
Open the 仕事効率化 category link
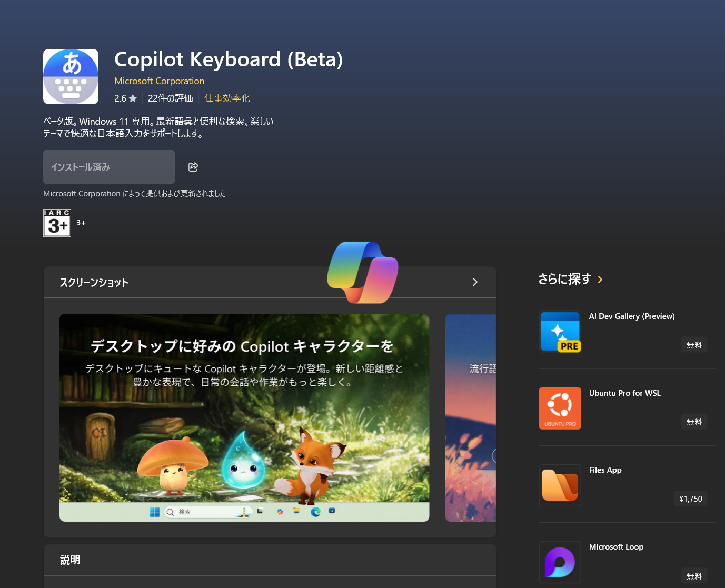coord(227,98)
